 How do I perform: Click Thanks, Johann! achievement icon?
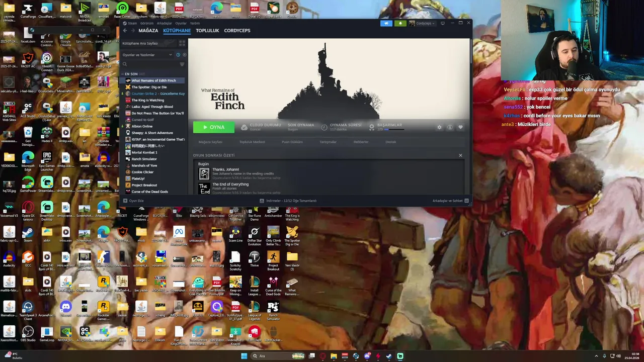(x=204, y=174)
